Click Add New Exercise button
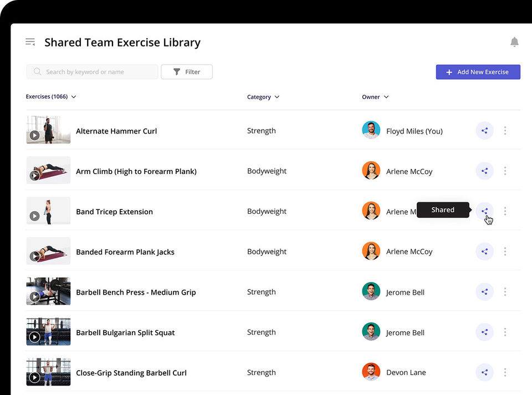Viewport: 532px width, 395px height. [x=478, y=72]
